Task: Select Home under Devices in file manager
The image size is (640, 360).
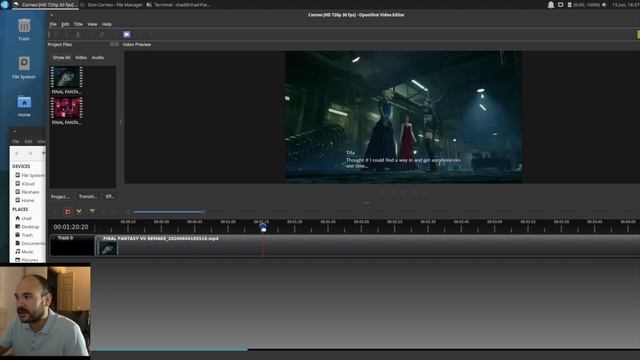Action: pyautogui.click(x=25, y=200)
